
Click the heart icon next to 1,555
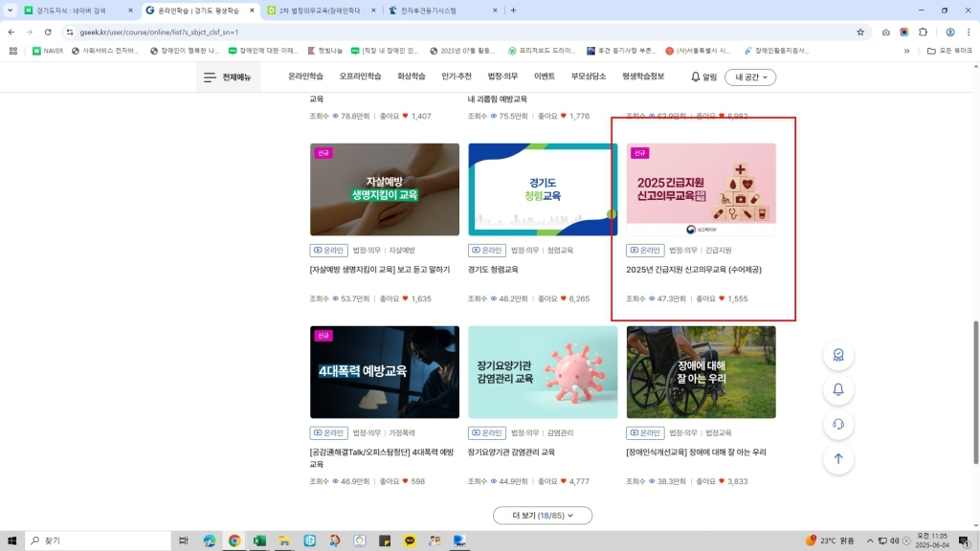pyautogui.click(x=722, y=298)
